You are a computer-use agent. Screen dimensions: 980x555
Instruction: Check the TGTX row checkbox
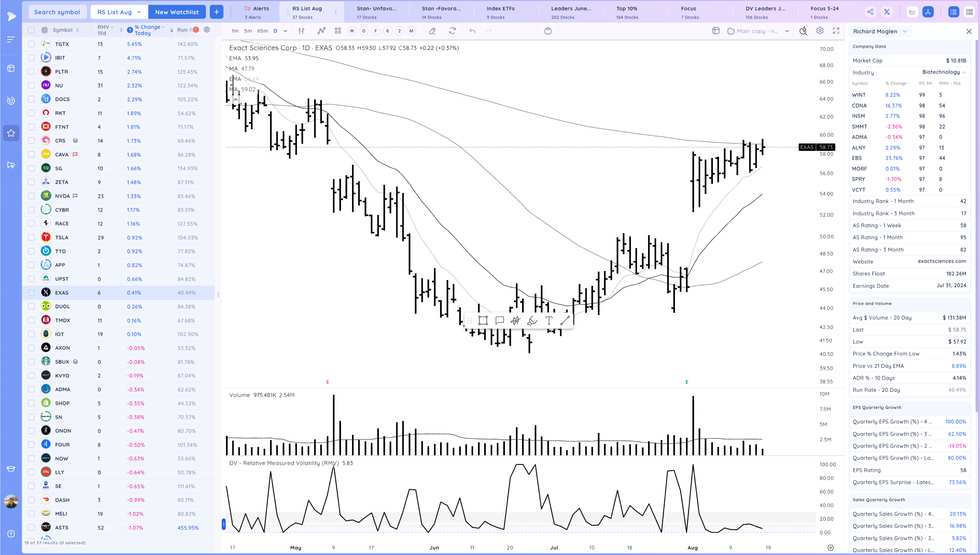click(31, 44)
